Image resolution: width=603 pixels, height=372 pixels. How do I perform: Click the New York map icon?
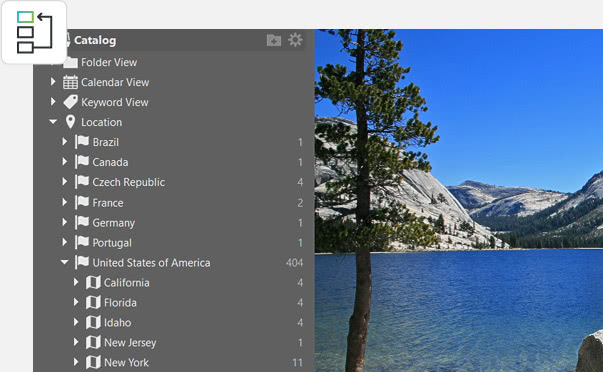[93, 362]
